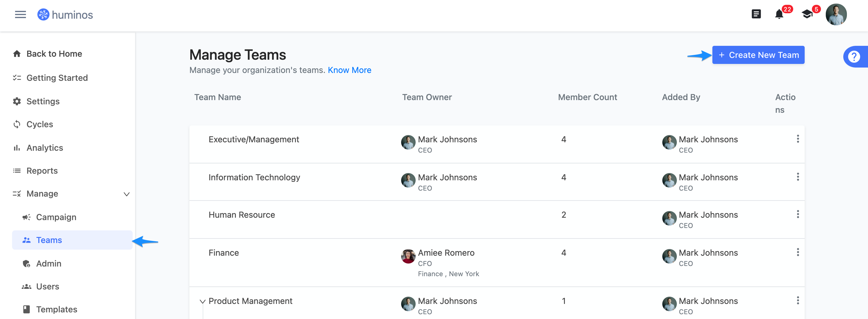Collapse the Product Management team row
The height and width of the screenshot is (319, 868).
202,302
